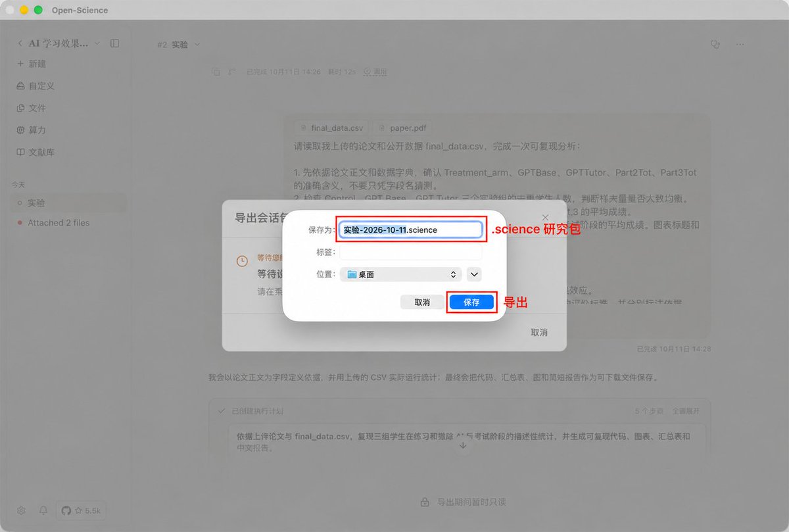This screenshot has height=532, width=789.
Task: Select the Attached 2 files session
Action: tap(70, 223)
